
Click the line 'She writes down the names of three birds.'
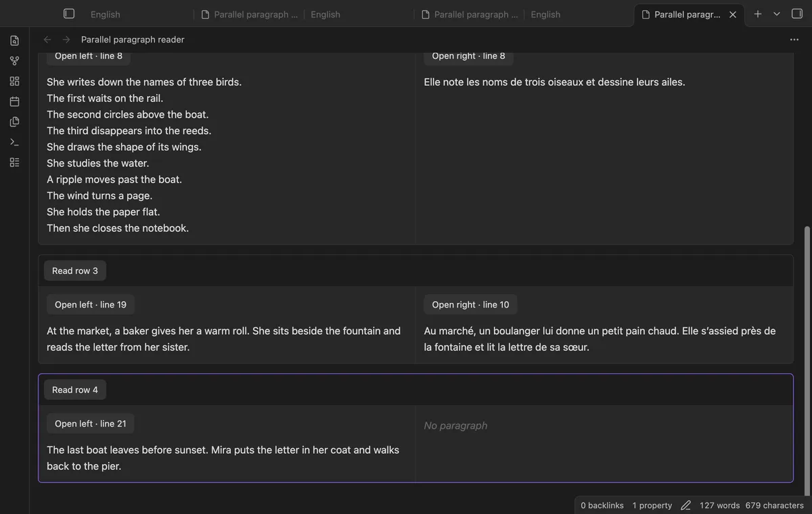tap(144, 82)
